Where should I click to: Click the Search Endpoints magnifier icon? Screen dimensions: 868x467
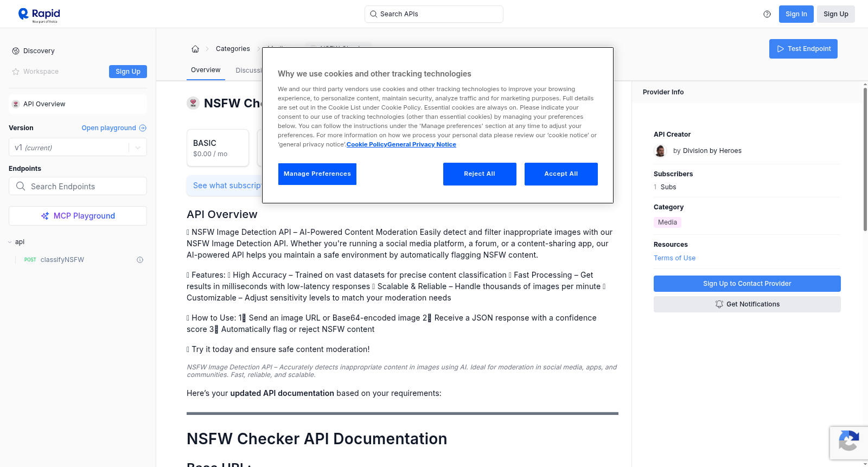(x=21, y=186)
